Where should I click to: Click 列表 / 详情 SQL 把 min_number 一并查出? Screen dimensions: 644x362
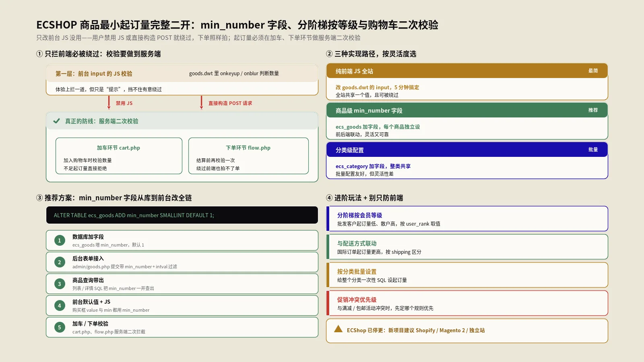tap(113, 288)
